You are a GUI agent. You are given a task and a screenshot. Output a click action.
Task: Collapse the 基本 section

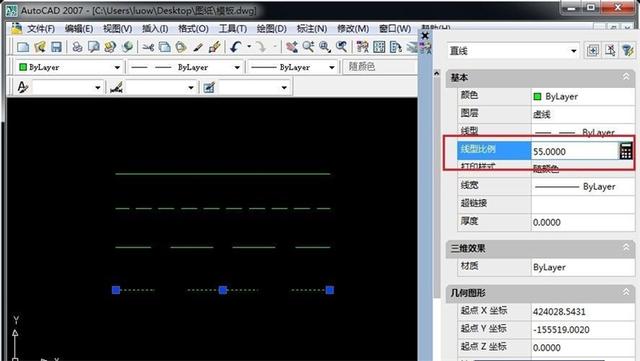626,76
